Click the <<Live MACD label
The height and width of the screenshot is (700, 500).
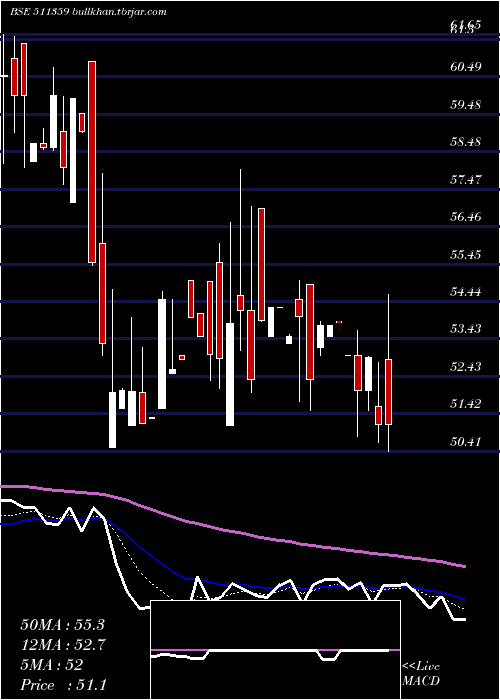tap(421, 674)
